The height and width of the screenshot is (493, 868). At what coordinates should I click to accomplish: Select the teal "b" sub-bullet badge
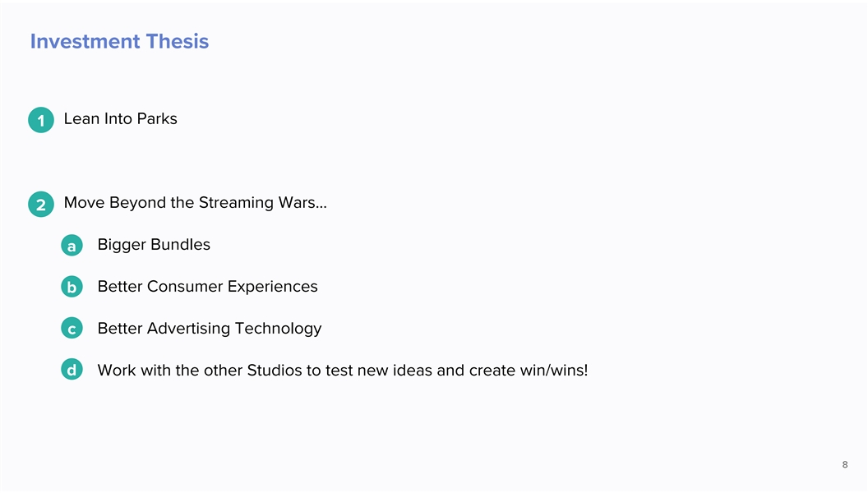click(72, 288)
